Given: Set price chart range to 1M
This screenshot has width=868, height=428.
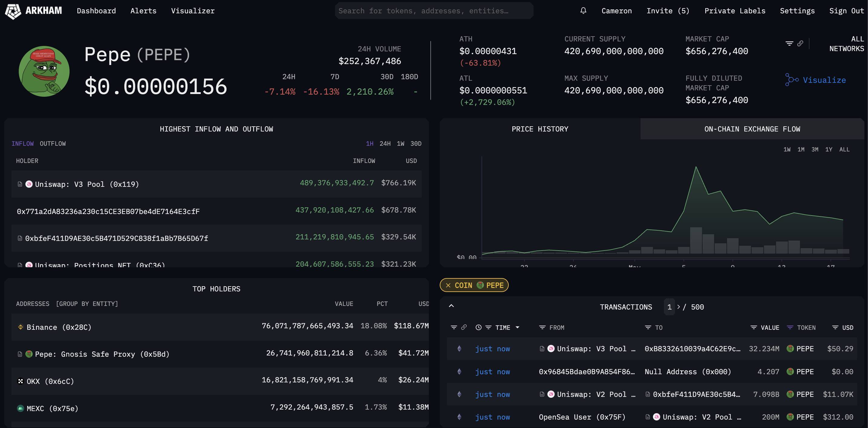Looking at the screenshot, I should tap(801, 149).
